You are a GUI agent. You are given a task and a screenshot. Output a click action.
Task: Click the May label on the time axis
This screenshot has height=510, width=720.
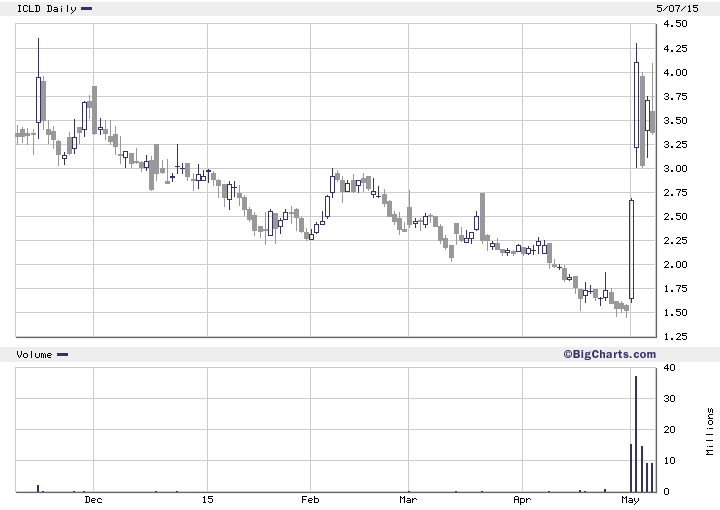pyautogui.click(x=630, y=499)
